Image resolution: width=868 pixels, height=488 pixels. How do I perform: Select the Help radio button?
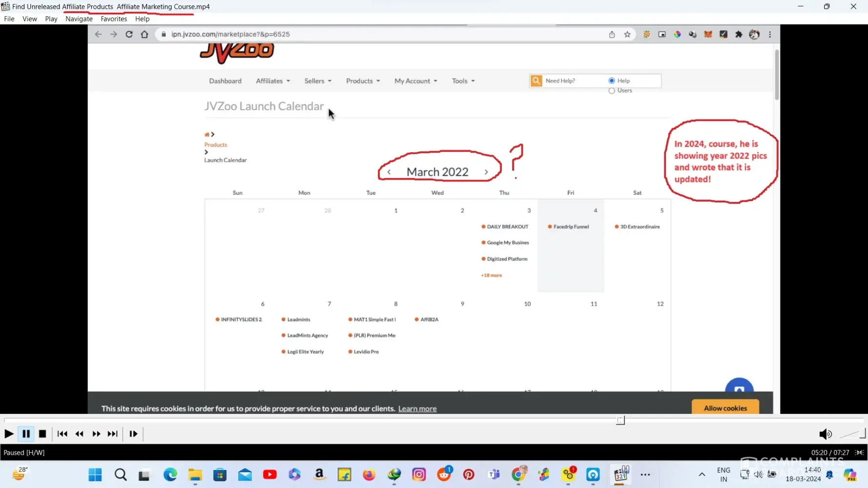612,81
